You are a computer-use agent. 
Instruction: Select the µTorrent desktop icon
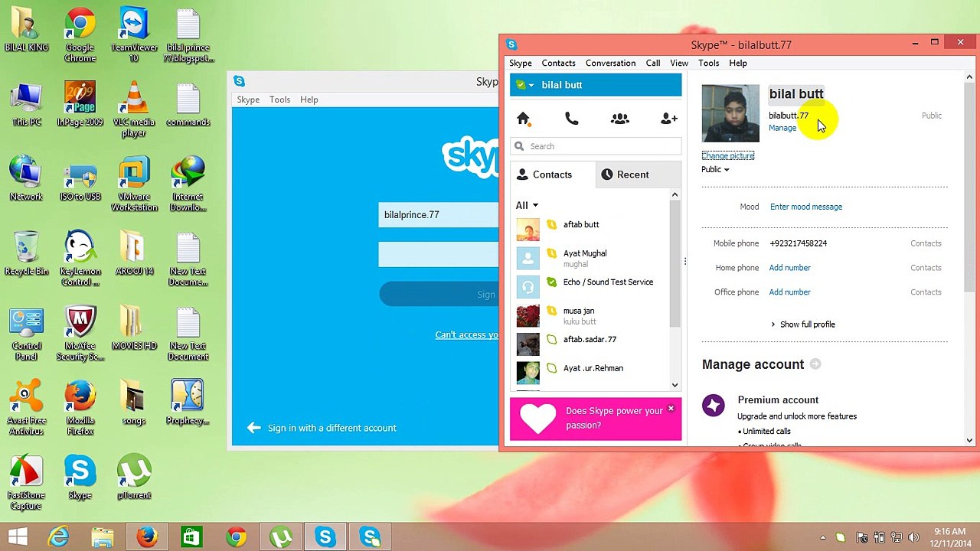(x=133, y=477)
